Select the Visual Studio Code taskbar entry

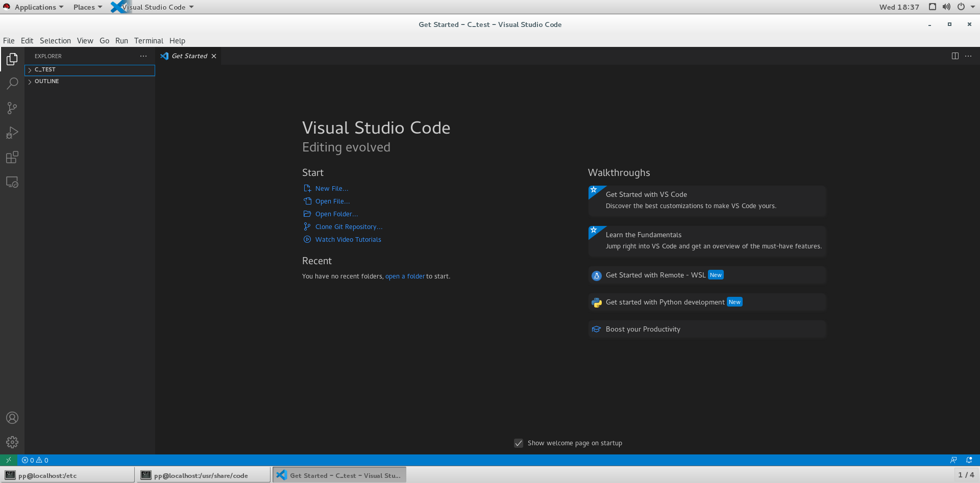[339, 475]
